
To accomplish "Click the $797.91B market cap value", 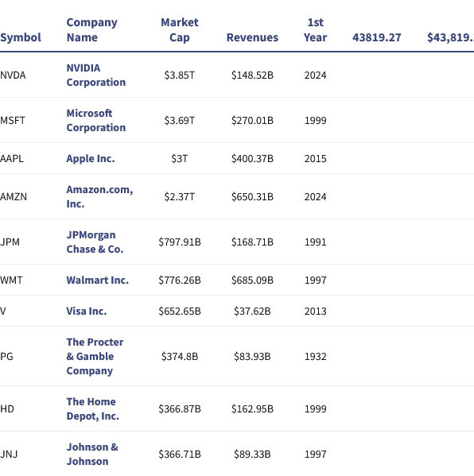I will coord(180,242).
